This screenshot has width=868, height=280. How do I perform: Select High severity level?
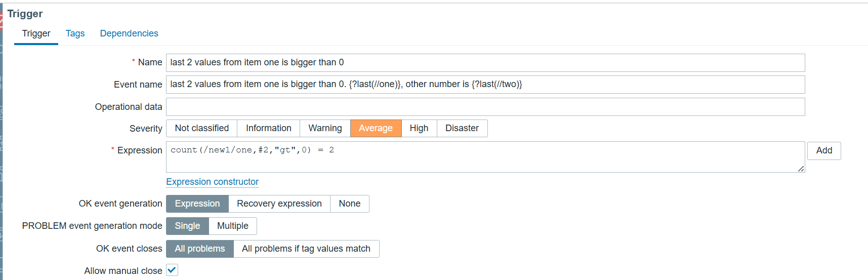pyautogui.click(x=419, y=129)
